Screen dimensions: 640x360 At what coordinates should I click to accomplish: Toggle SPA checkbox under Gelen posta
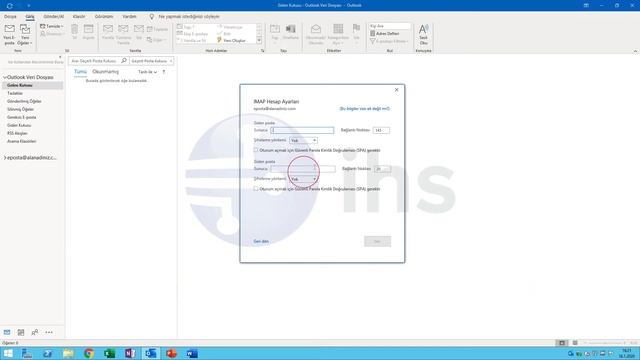pyautogui.click(x=256, y=150)
